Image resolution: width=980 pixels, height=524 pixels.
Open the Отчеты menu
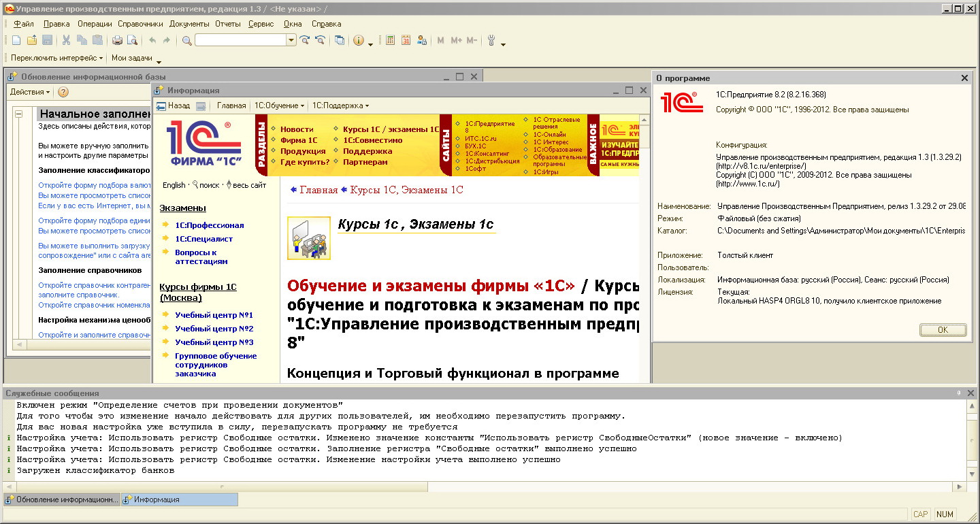pos(228,24)
